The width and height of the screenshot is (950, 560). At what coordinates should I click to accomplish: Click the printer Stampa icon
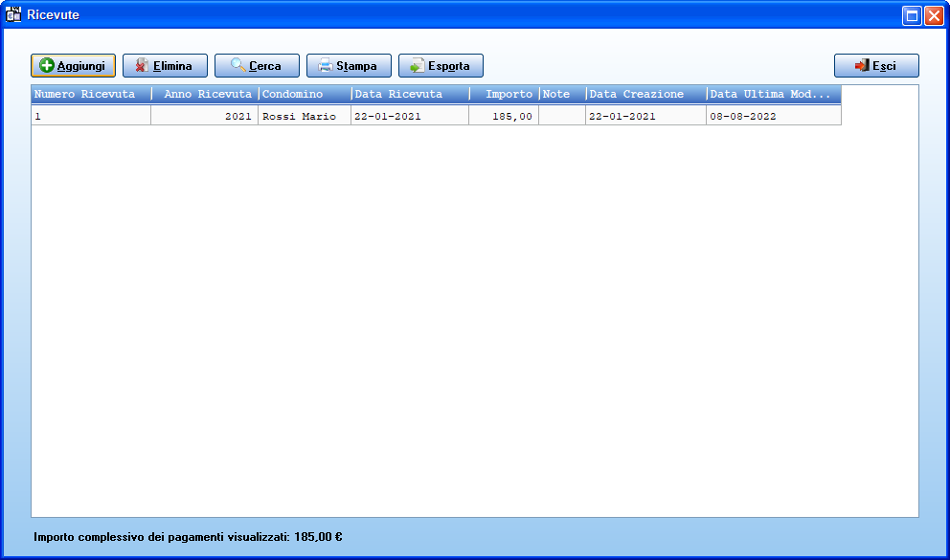(x=326, y=65)
